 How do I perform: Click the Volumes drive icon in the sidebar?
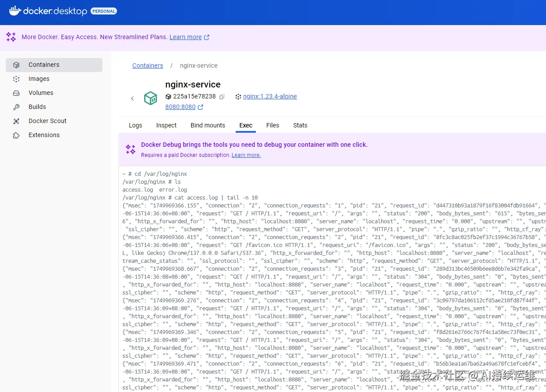point(16,93)
